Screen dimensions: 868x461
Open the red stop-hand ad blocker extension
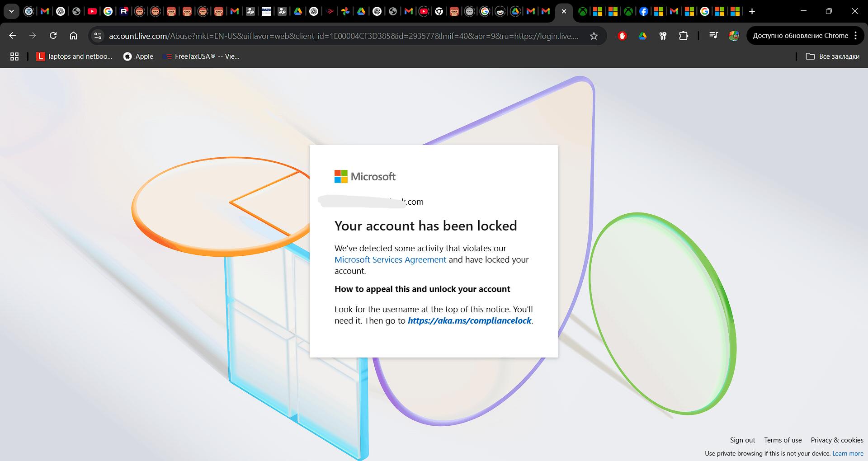pos(622,36)
